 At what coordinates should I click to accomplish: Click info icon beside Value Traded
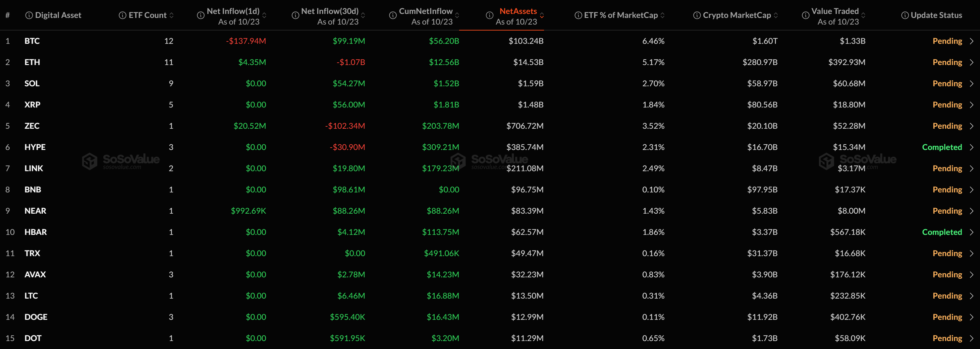tap(805, 15)
